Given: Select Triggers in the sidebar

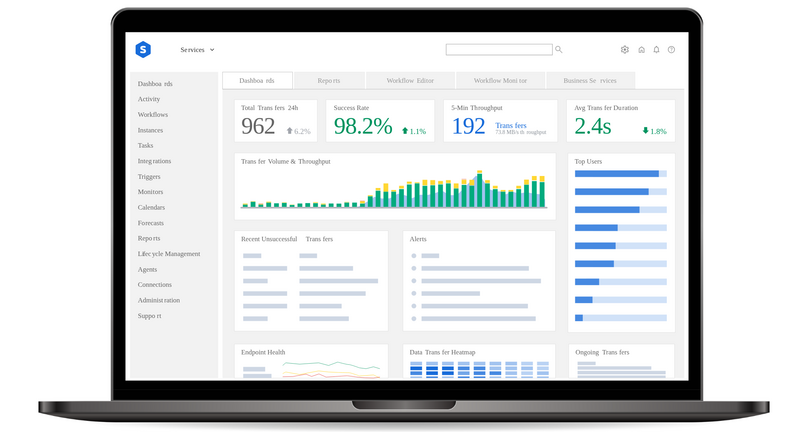Looking at the screenshot, I should pyautogui.click(x=149, y=176).
